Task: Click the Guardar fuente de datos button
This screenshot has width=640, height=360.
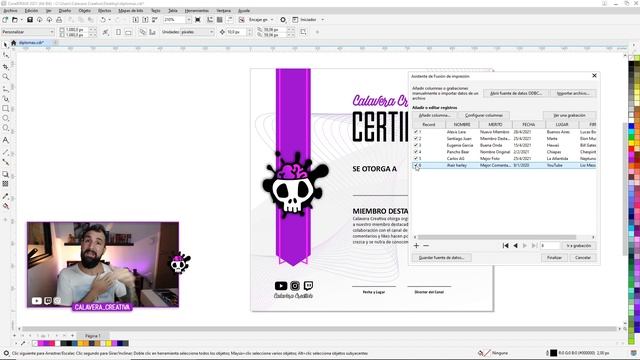Action: pos(441,258)
